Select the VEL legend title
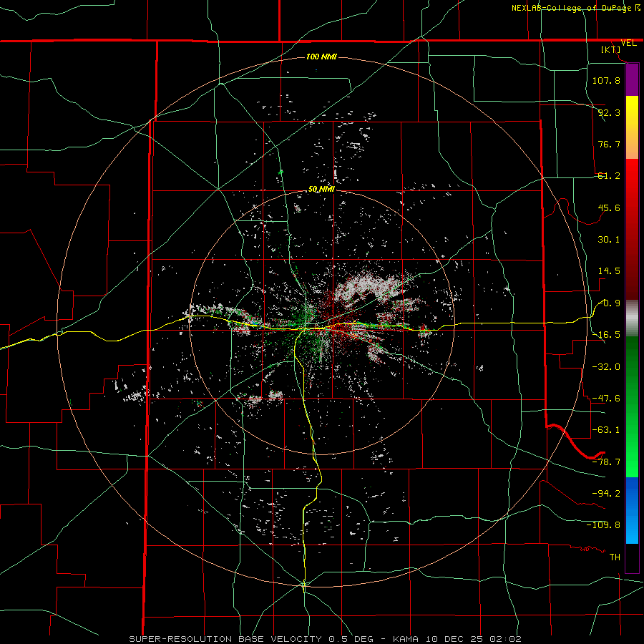The height and width of the screenshot is (644, 644). tap(628, 43)
